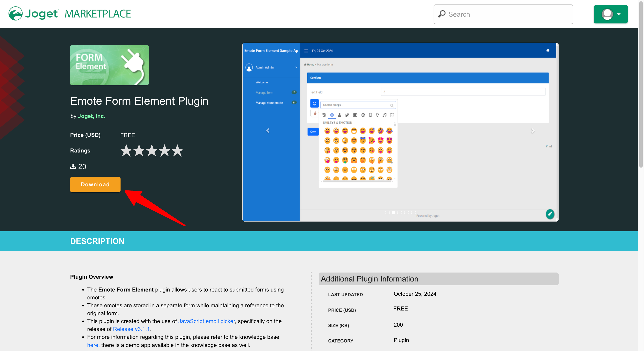Screen dimensions: 644x351
Task: Click the SIZE (KB) label
Action: coord(338,325)
